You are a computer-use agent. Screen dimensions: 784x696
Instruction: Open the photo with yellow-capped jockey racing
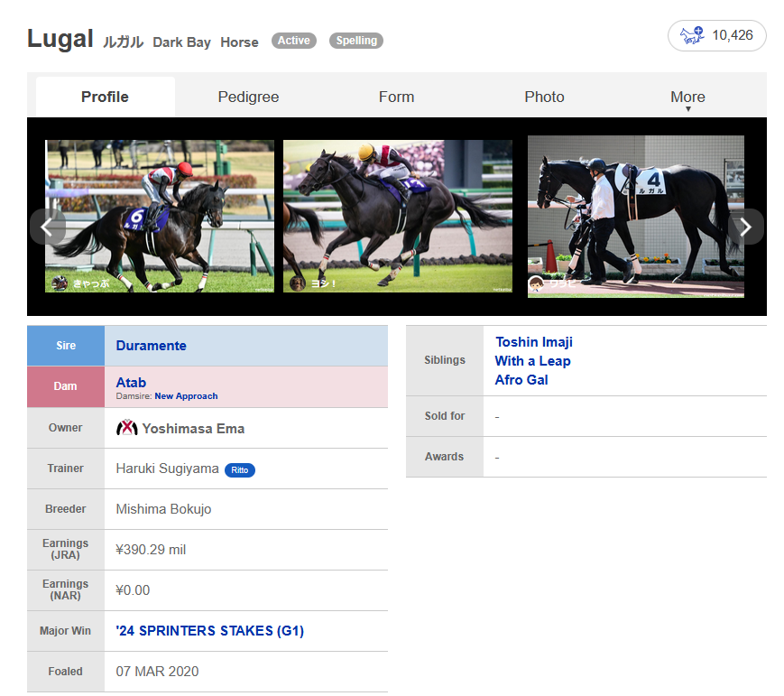[x=398, y=216]
